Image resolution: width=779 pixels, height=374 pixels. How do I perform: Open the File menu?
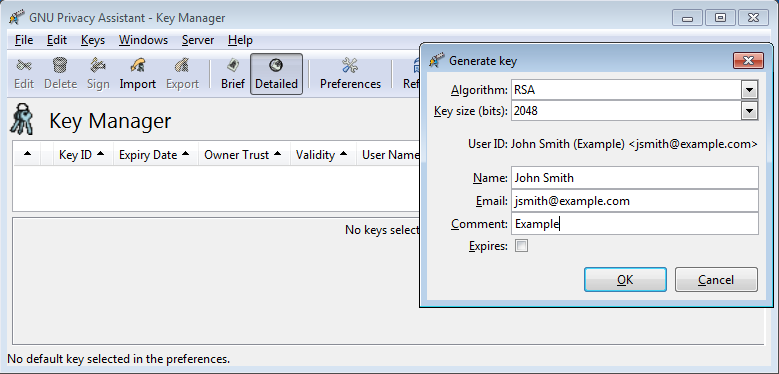[24, 40]
